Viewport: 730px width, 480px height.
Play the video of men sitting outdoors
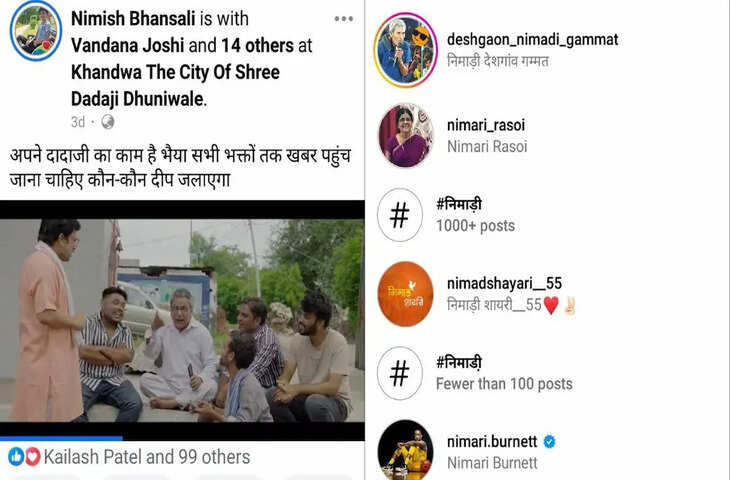point(182,321)
